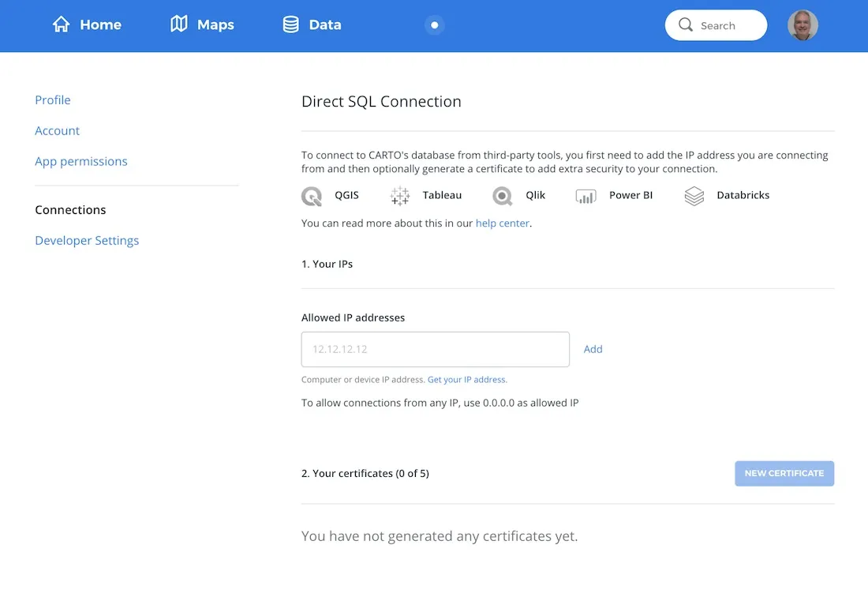Click the Home icon in the navigation bar
This screenshot has height=597, width=868.
point(62,24)
